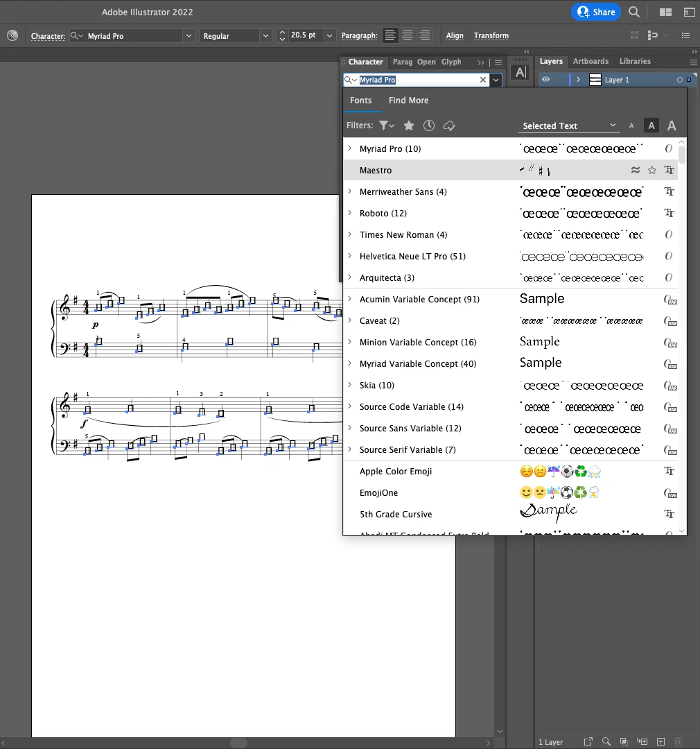Click the Align link in Control bar
This screenshot has width=700, height=749.
[455, 36]
